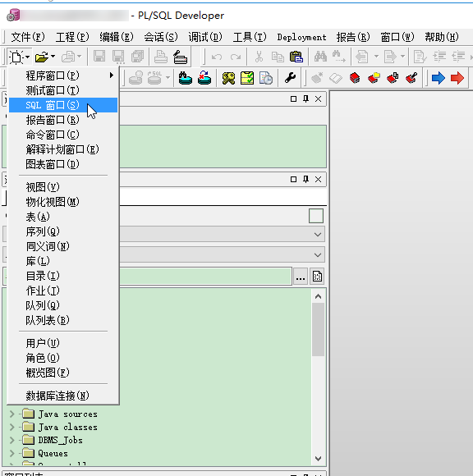
Task: Choose 测试窗口(T) from the menu
Action: click(63, 90)
